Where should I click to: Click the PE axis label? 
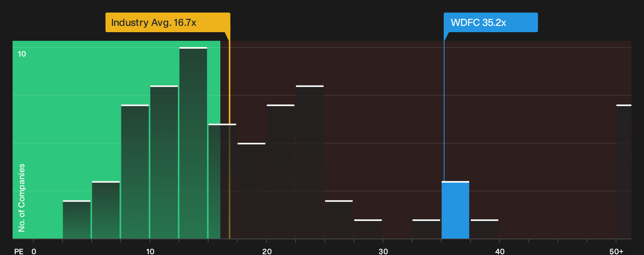click(x=19, y=251)
